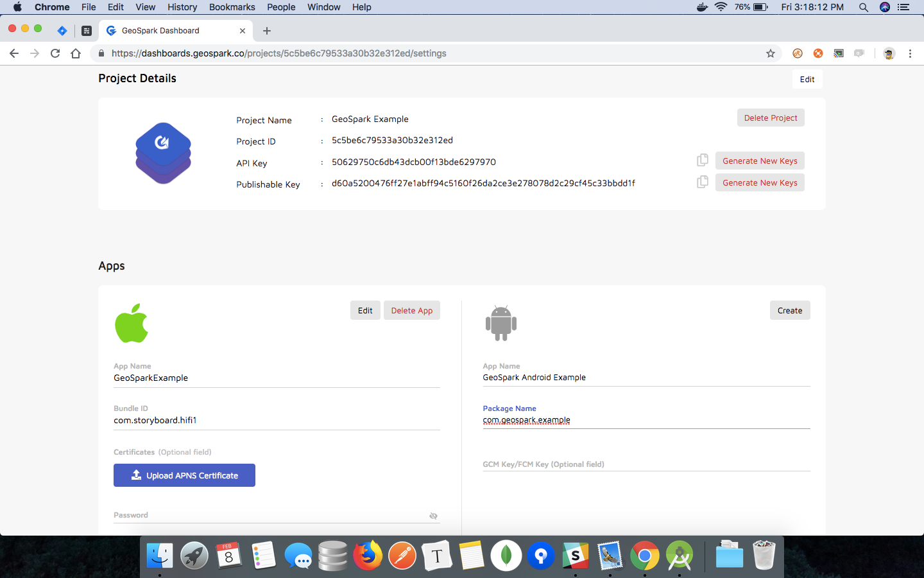Open Slack from the dock
924x578 pixels.
[576, 556]
